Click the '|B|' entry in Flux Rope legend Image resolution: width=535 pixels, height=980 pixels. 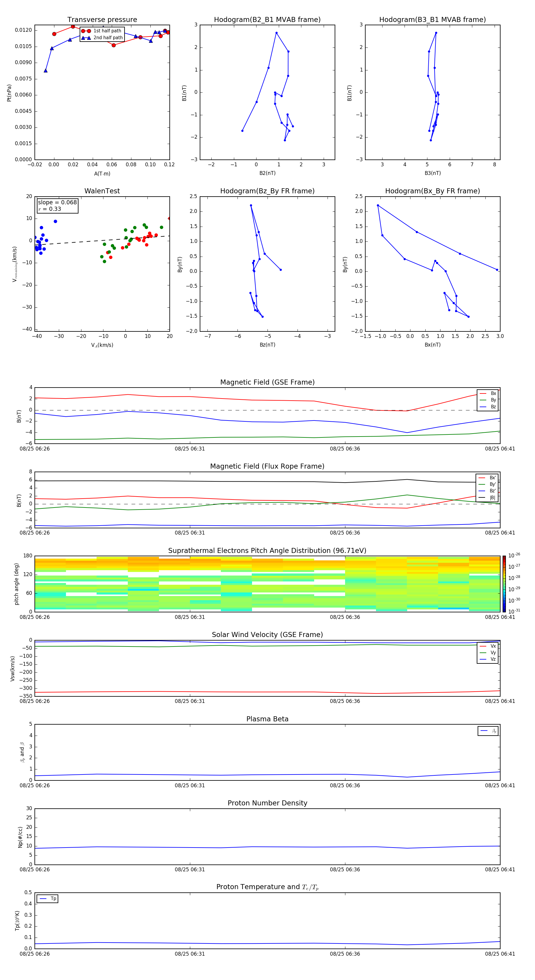487,498
